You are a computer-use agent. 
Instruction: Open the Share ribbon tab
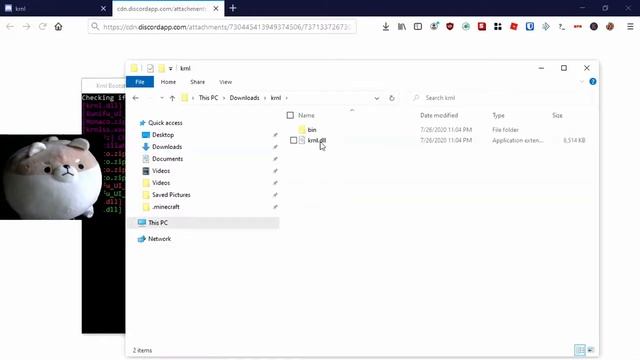click(198, 82)
